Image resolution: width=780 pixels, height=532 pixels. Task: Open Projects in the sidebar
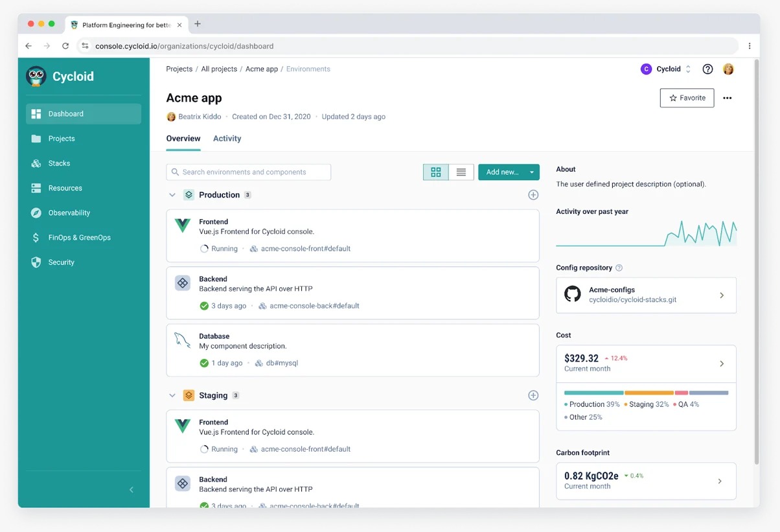pos(84,139)
